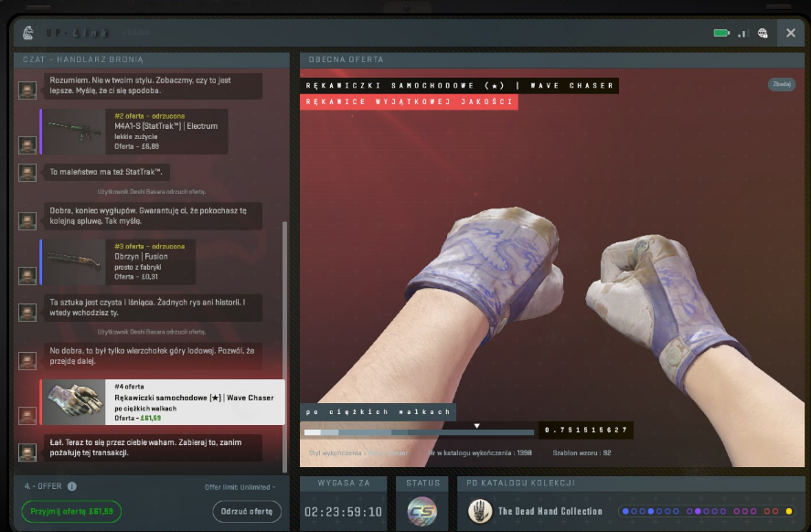
Task: Click avatar next to 'To maleństwo ma też StatTrak'
Action: (x=27, y=172)
